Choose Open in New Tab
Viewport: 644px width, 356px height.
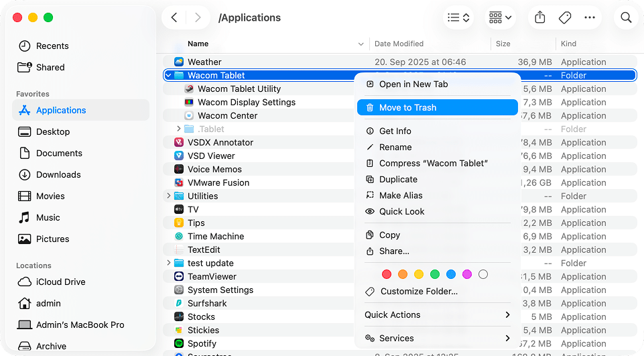tap(438, 84)
